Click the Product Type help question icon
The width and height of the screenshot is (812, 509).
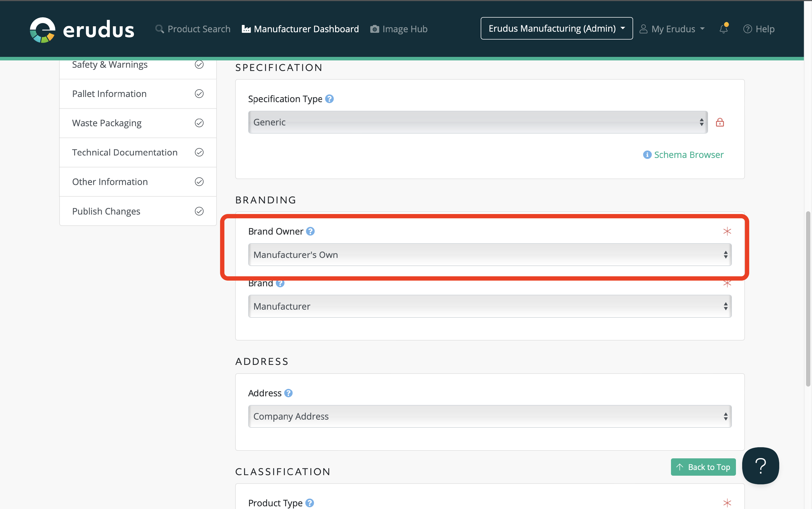coord(309,502)
